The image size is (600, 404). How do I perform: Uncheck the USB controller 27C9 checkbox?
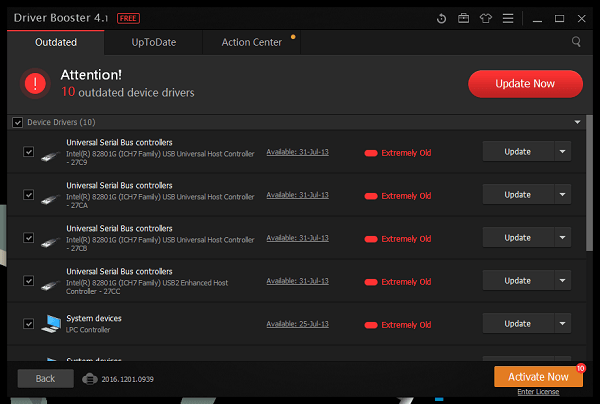pos(29,152)
